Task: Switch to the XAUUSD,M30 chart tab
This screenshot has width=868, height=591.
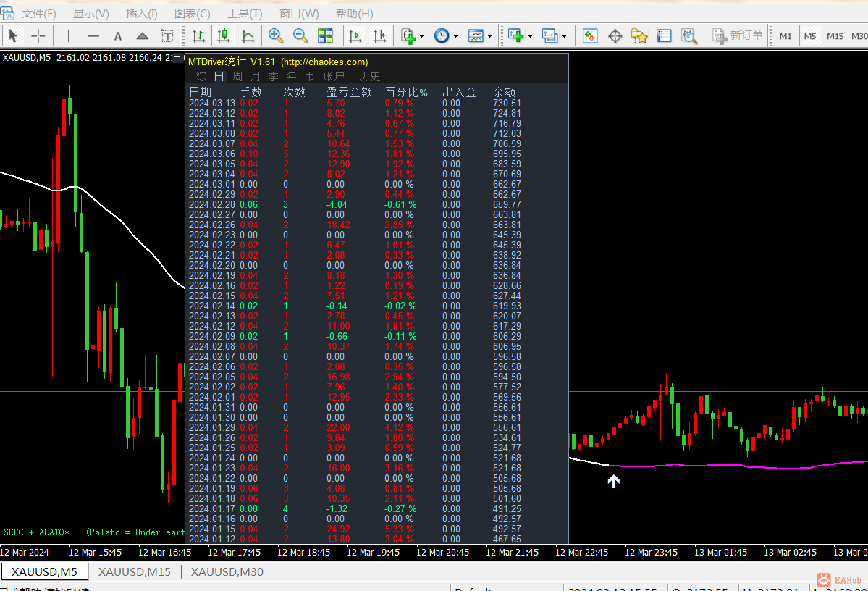Action: point(227,571)
